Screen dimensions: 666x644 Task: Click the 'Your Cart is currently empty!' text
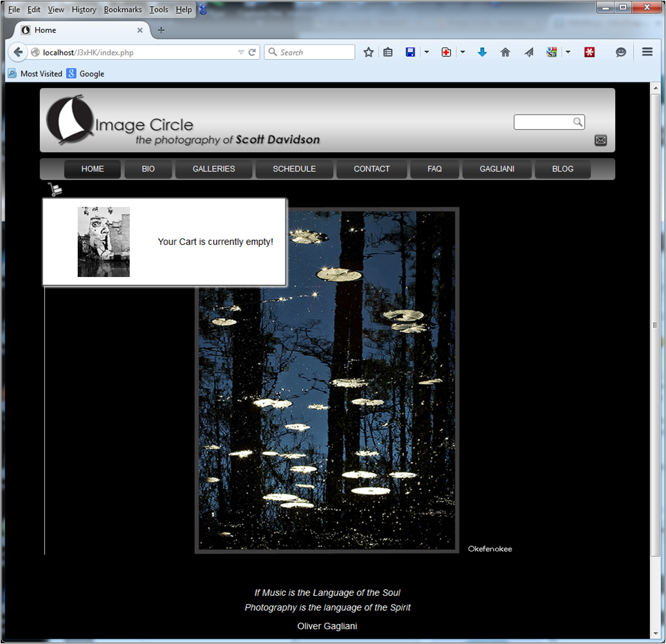[215, 242]
